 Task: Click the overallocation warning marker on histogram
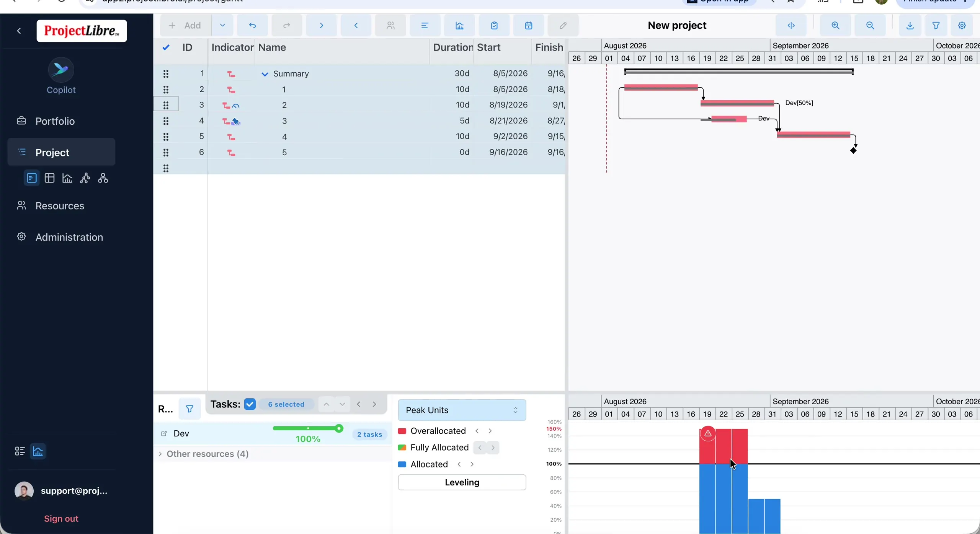point(708,433)
